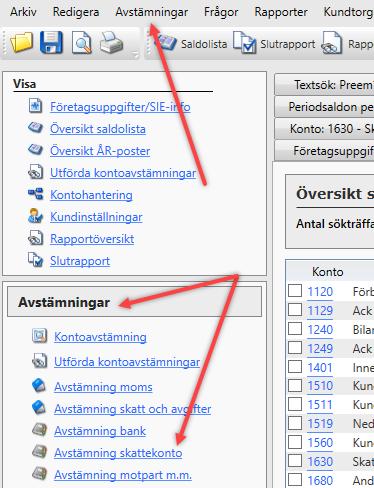374x488 pixels.
Task: Open Översikt ÅR-poster link
Action: [x=100, y=151]
